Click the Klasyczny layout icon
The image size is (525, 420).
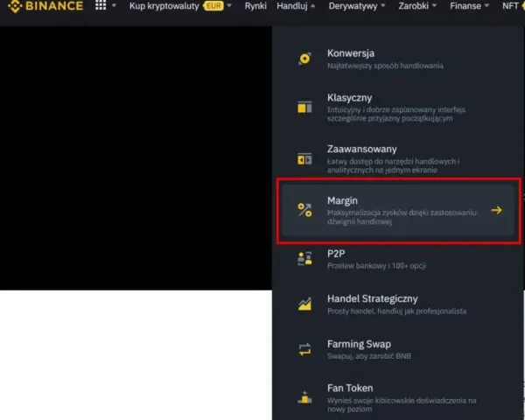pos(304,107)
